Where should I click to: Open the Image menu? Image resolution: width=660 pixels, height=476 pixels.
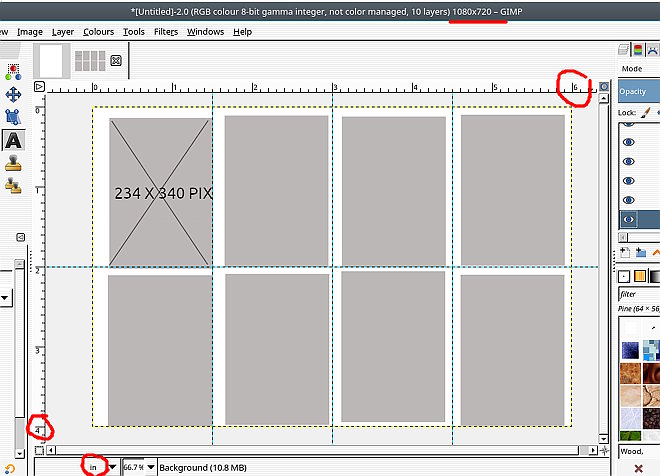pyautogui.click(x=30, y=32)
